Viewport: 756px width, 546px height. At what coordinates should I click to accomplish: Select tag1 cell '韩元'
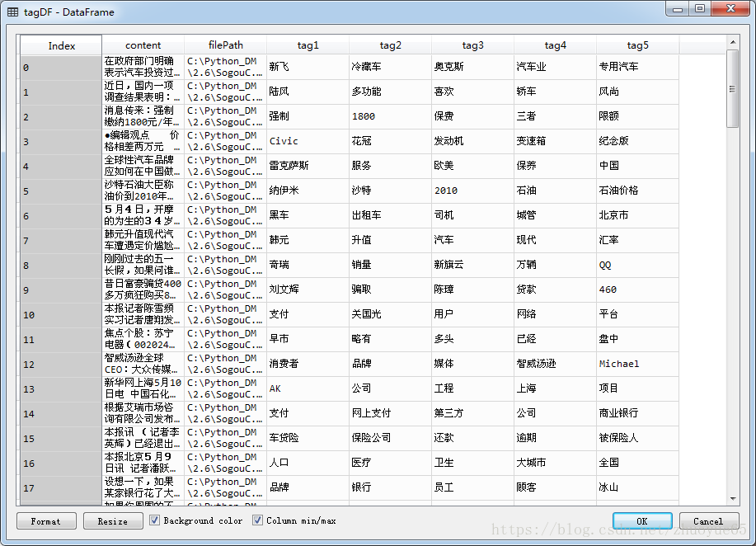pyautogui.click(x=308, y=240)
